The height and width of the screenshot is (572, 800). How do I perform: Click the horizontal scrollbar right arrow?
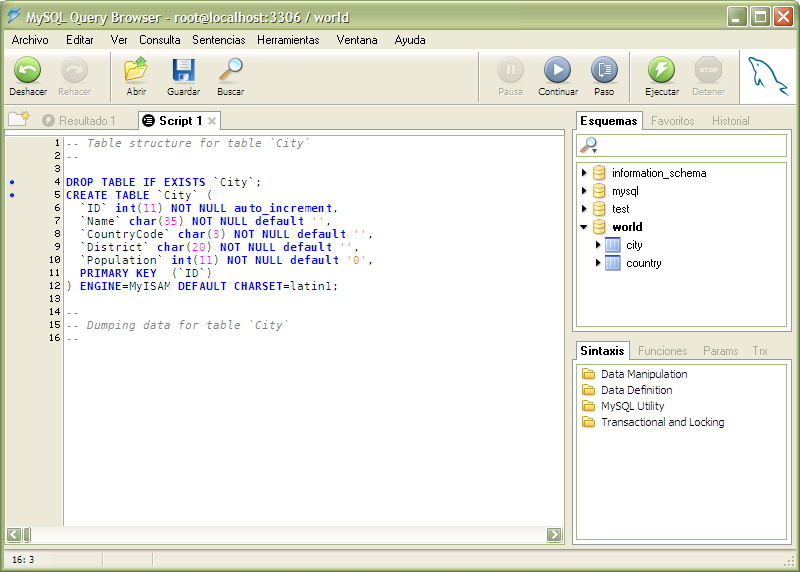[x=554, y=535]
